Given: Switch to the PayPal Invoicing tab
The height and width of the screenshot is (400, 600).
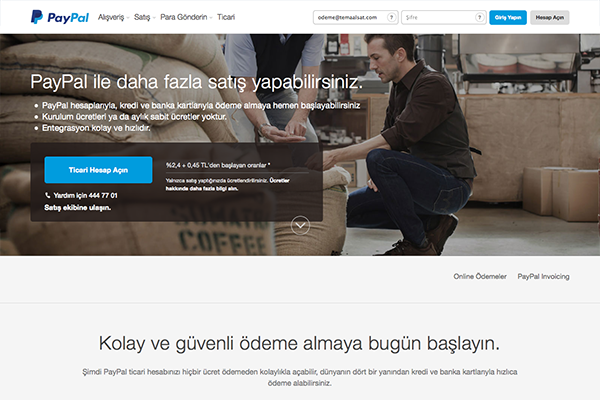Looking at the screenshot, I should coord(543,276).
